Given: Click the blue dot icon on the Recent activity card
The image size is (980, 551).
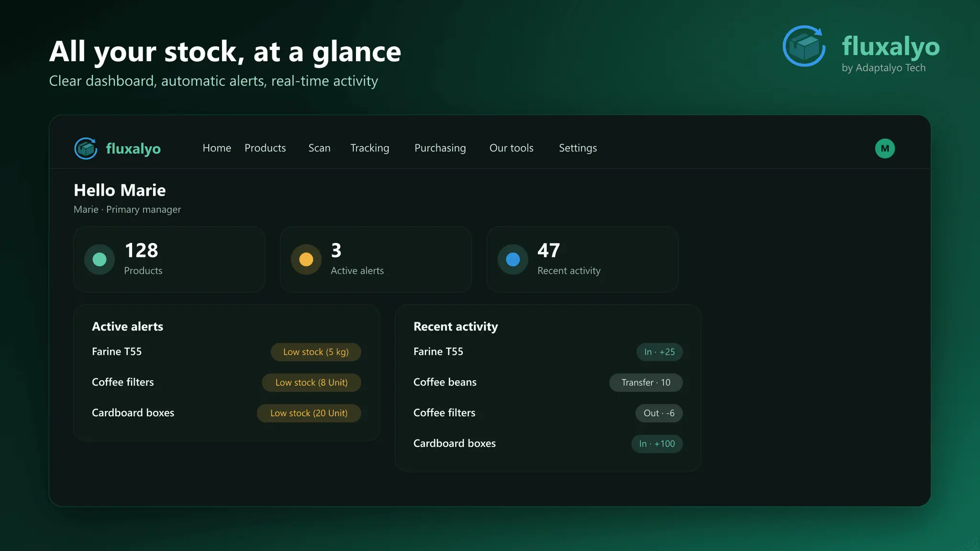Looking at the screenshot, I should (513, 259).
